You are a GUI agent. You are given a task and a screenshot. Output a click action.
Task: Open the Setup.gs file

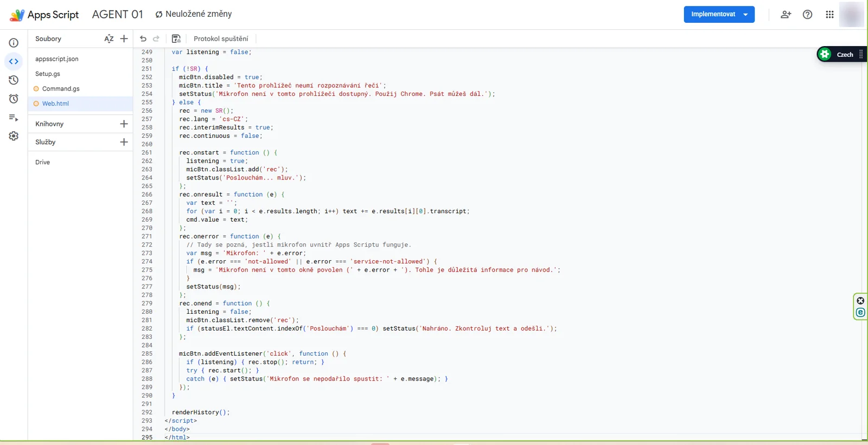[x=48, y=74]
